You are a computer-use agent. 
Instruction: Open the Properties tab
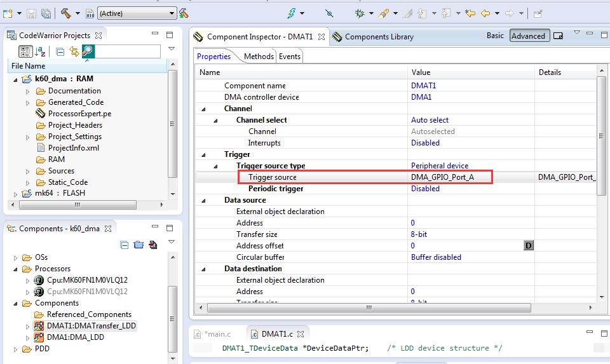213,57
